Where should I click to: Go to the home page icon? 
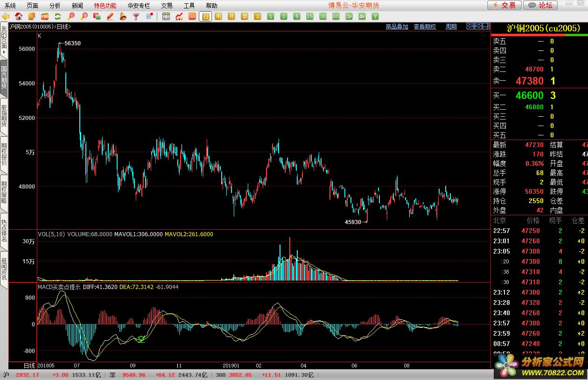[x=19, y=17]
